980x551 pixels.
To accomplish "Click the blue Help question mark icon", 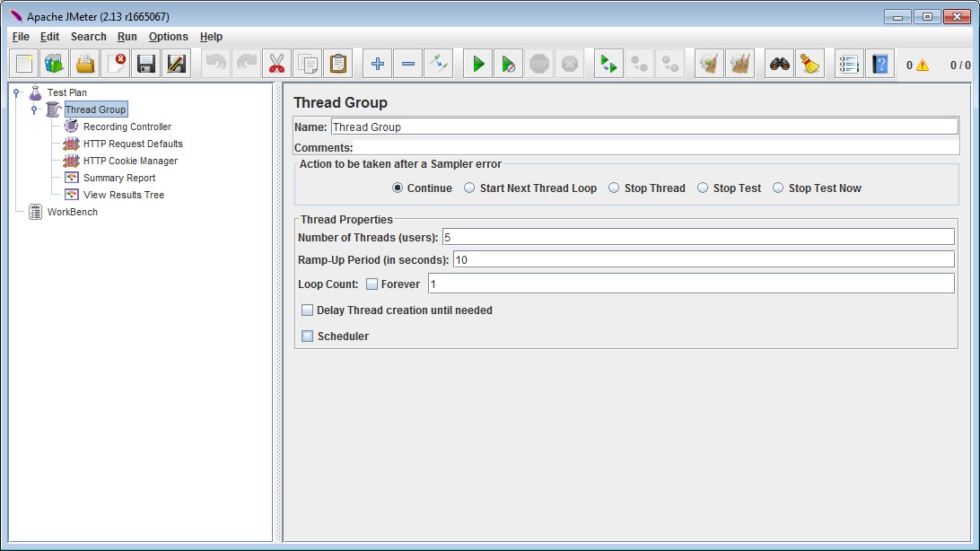I will click(880, 64).
